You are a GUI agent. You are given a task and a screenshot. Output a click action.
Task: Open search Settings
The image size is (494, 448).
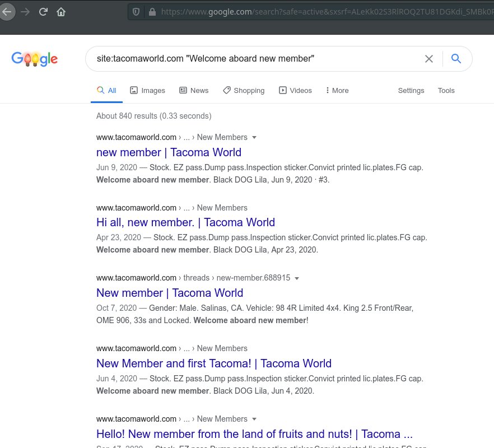[x=411, y=90]
